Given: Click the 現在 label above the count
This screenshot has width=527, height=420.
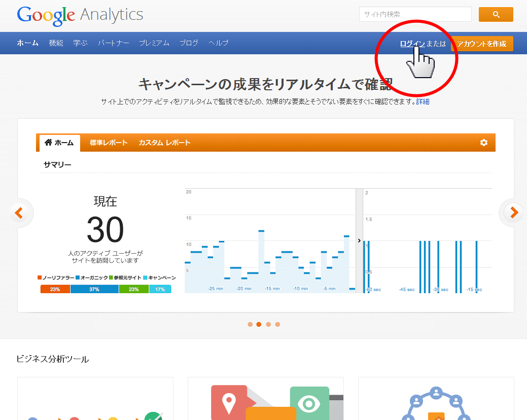Looking at the screenshot, I should [105, 201].
